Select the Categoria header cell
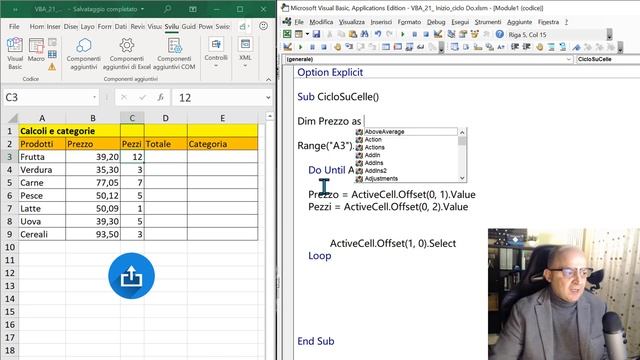 pos(222,144)
